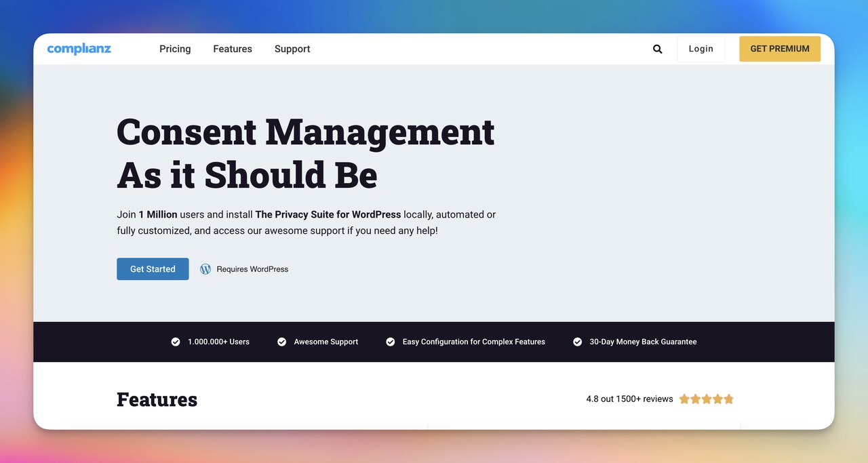The width and height of the screenshot is (868, 463).
Task: Click checkmark icon beside Easy Configuration
Action: click(390, 342)
